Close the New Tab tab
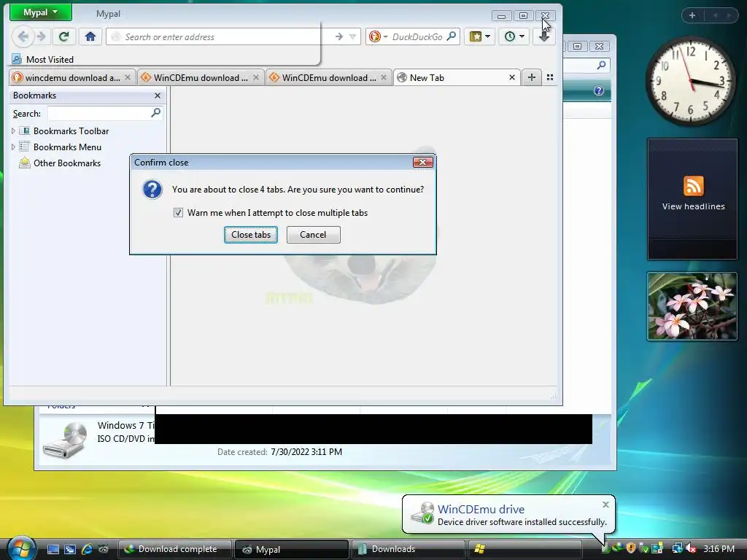Viewport: 747px width, 560px height. click(x=512, y=77)
